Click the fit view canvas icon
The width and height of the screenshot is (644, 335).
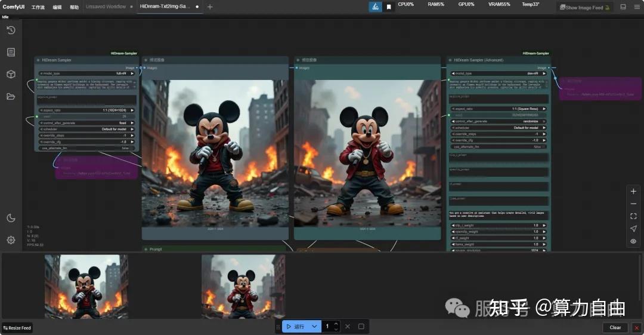633,216
